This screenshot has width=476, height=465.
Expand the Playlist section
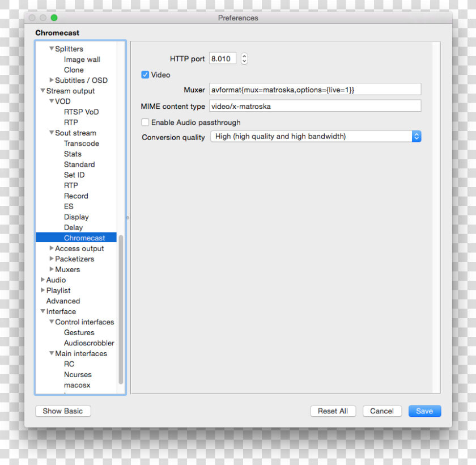(43, 290)
